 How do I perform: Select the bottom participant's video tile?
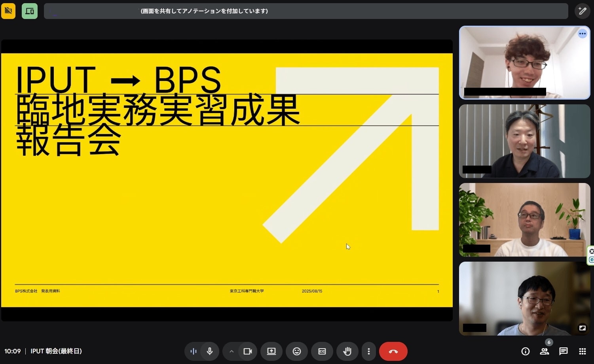tap(524, 298)
